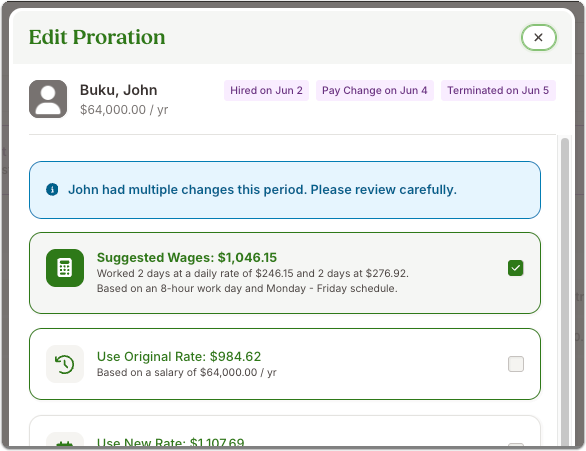Close the Edit Proration dialog
The height and width of the screenshot is (451, 586).
tap(539, 37)
